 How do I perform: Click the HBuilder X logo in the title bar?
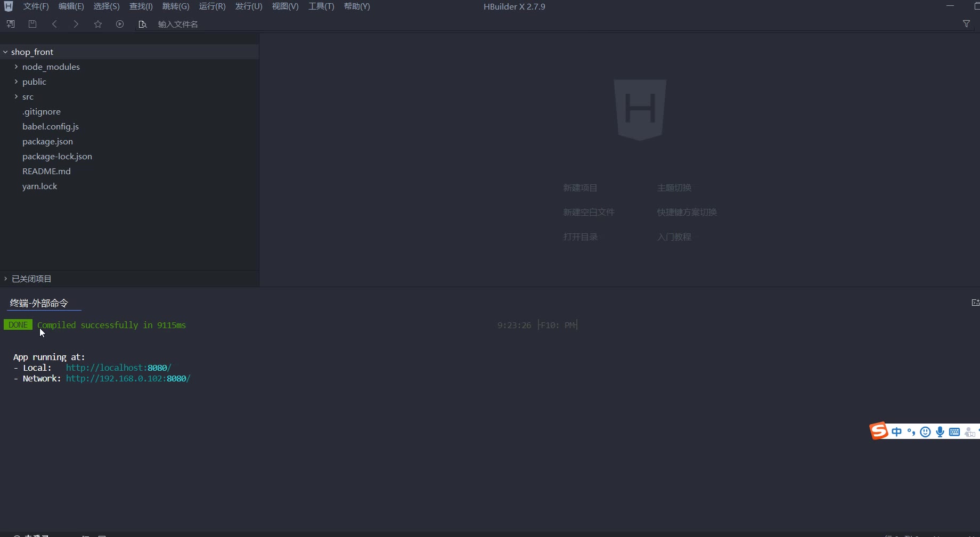click(x=9, y=6)
